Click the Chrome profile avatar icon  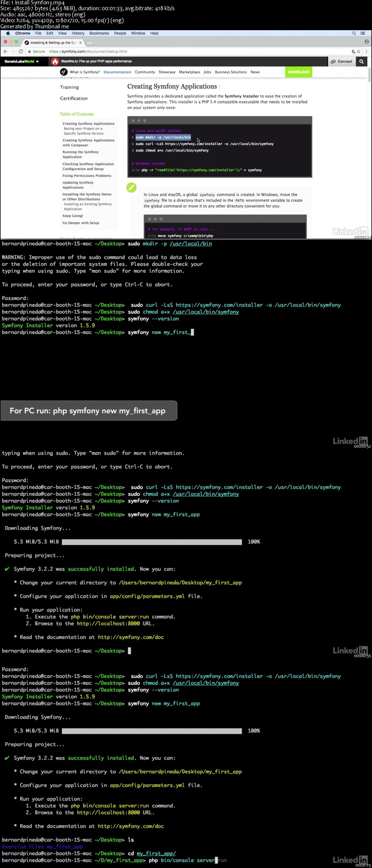[x=367, y=42]
